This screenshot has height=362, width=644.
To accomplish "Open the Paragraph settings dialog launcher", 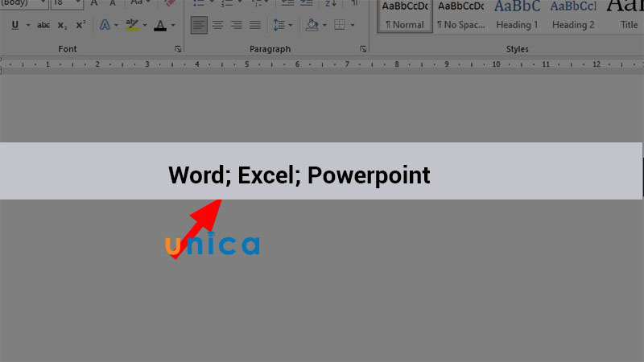I will tap(363, 49).
